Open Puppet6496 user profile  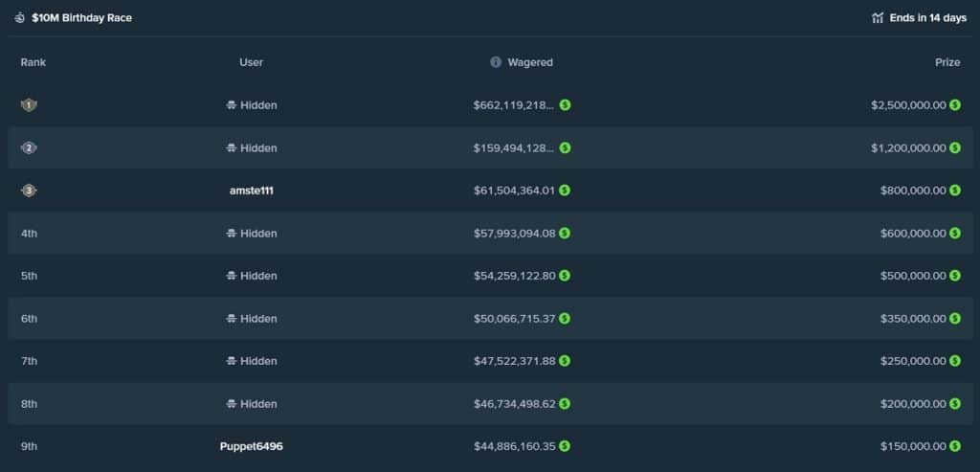252,446
